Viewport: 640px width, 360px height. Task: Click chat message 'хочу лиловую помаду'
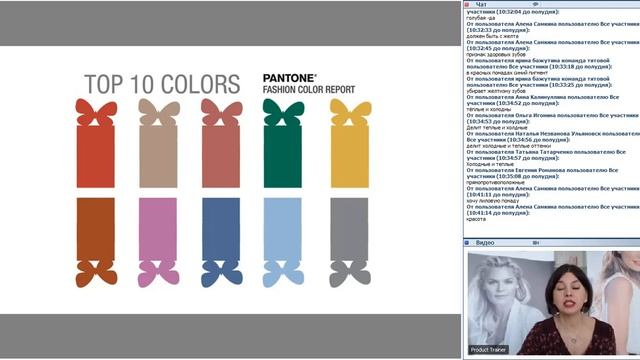[x=493, y=201]
